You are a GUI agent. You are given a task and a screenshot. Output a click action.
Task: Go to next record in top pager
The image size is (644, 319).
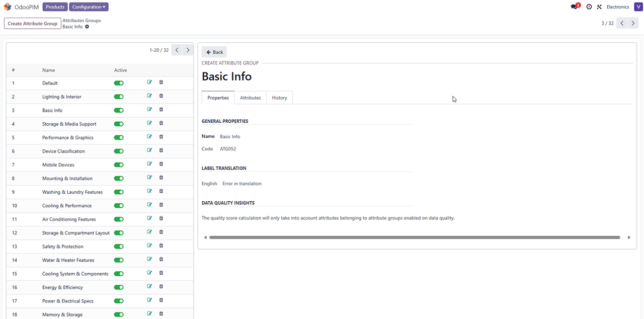(x=633, y=23)
